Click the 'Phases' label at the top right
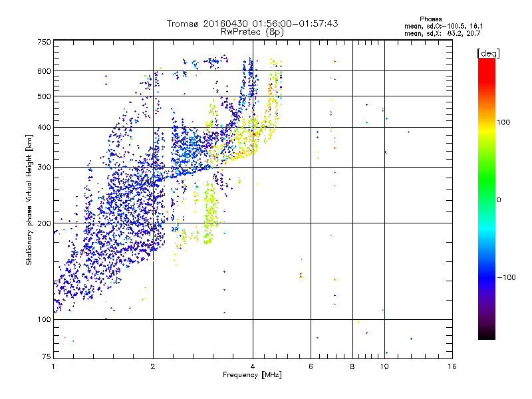The image size is (532, 399). pyautogui.click(x=430, y=19)
